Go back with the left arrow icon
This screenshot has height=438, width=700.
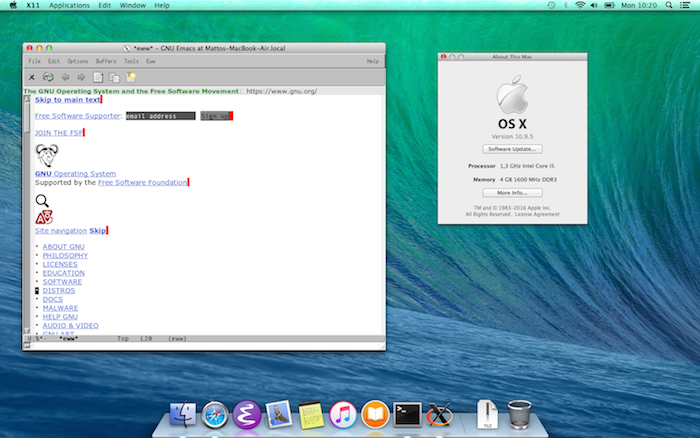click(x=65, y=77)
